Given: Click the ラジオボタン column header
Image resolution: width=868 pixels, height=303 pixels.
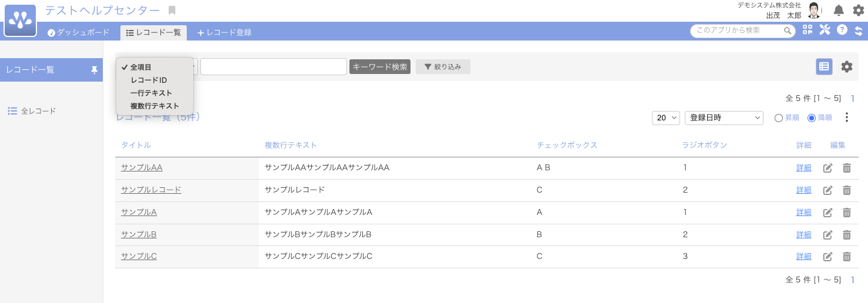Looking at the screenshot, I should coord(705,146).
